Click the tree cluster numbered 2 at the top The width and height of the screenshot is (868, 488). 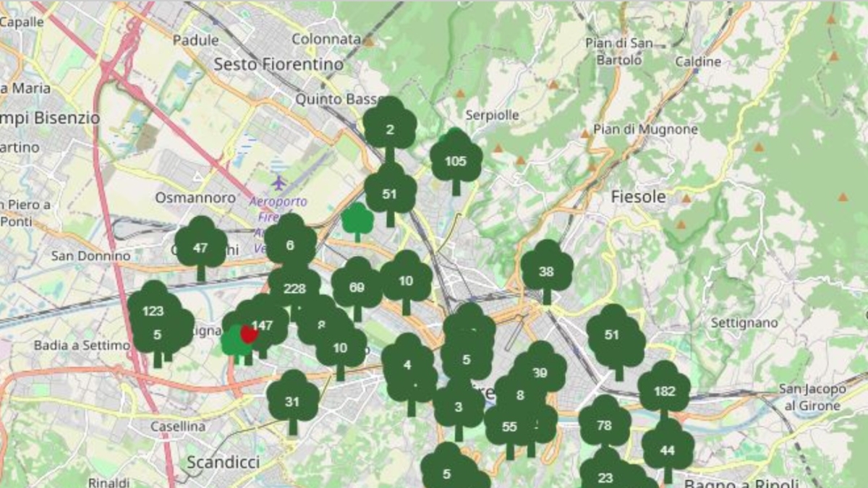point(391,130)
